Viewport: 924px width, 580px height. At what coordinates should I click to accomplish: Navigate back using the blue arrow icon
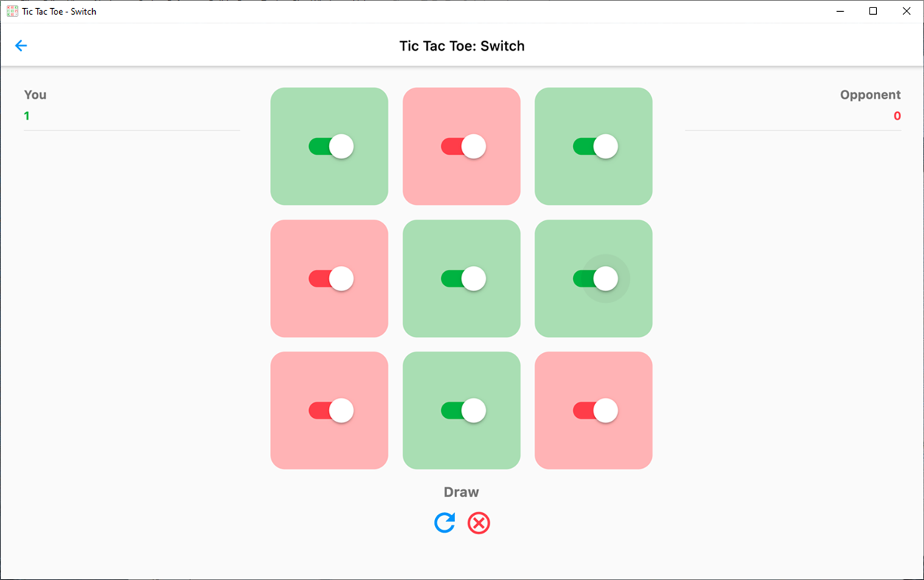coord(21,45)
